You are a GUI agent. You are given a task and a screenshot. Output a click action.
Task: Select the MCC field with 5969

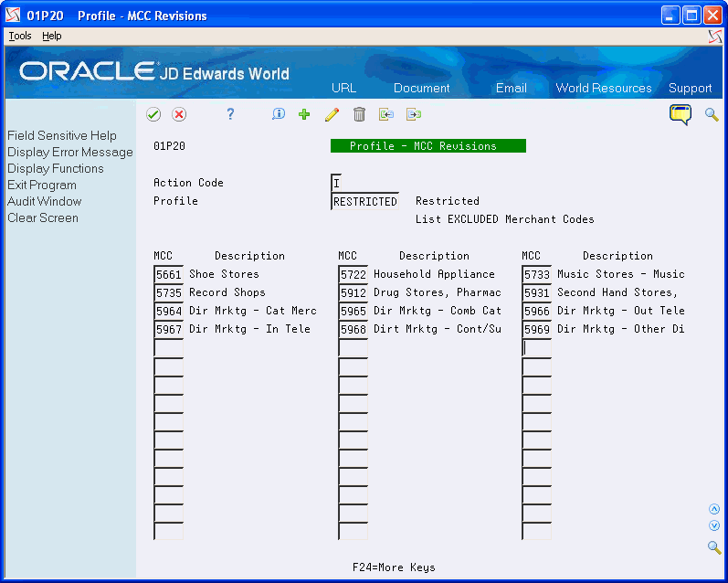pyautogui.click(x=537, y=329)
